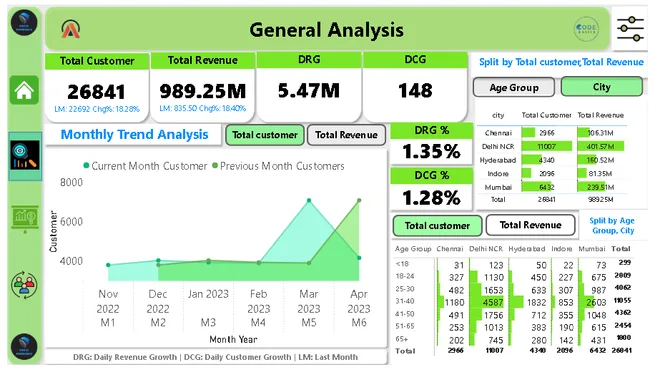Open the presentation chart sidebar icon
Viewport: 650px width, 373px height.
click(x=25, y=218)
